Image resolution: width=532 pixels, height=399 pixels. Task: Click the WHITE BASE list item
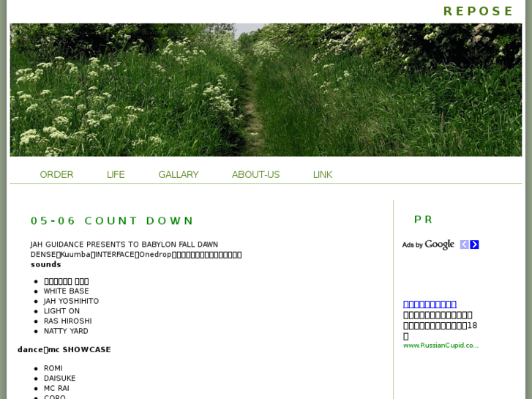click(67, 291)
